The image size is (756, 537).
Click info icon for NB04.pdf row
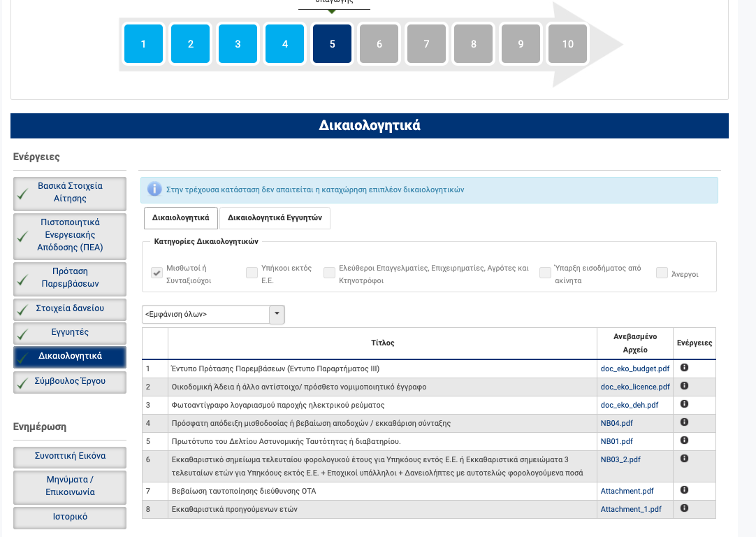(x=684, y=422)
